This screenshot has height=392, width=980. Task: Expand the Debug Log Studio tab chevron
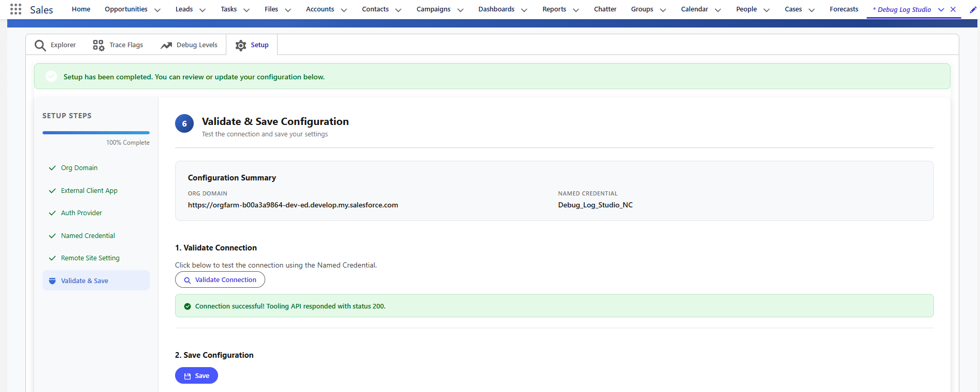[x=941, y=9]
